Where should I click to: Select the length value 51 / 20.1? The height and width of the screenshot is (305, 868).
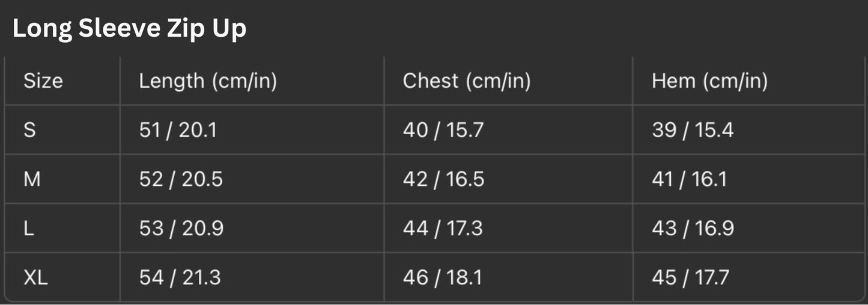pos(178,130)
